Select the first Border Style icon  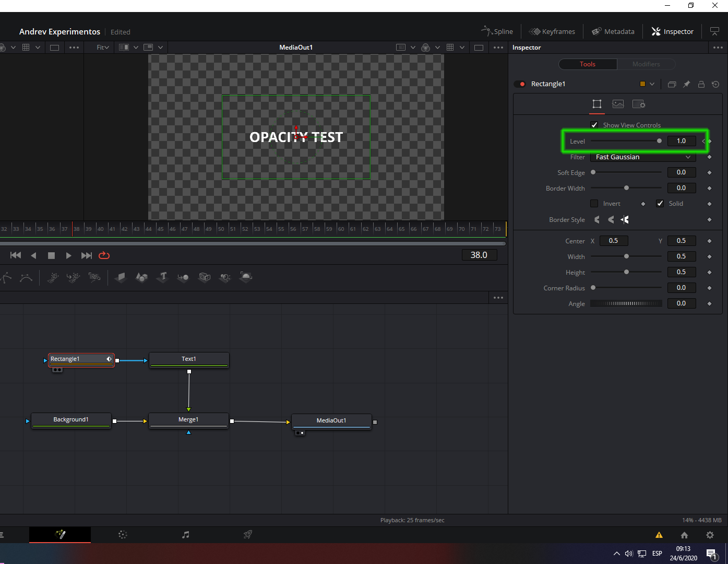597,220
